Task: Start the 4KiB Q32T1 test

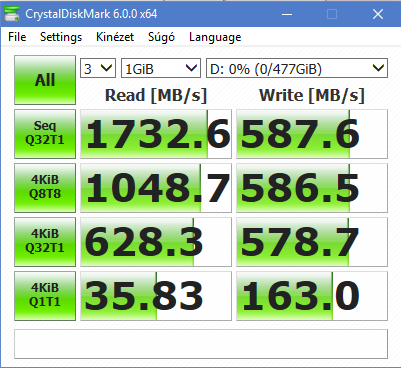Action: pos(45,242)
